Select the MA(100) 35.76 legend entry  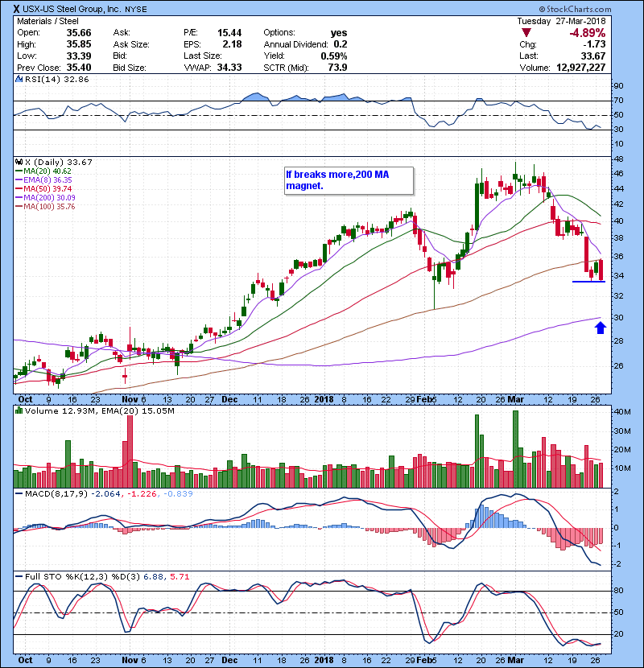(x=45, y=207)
